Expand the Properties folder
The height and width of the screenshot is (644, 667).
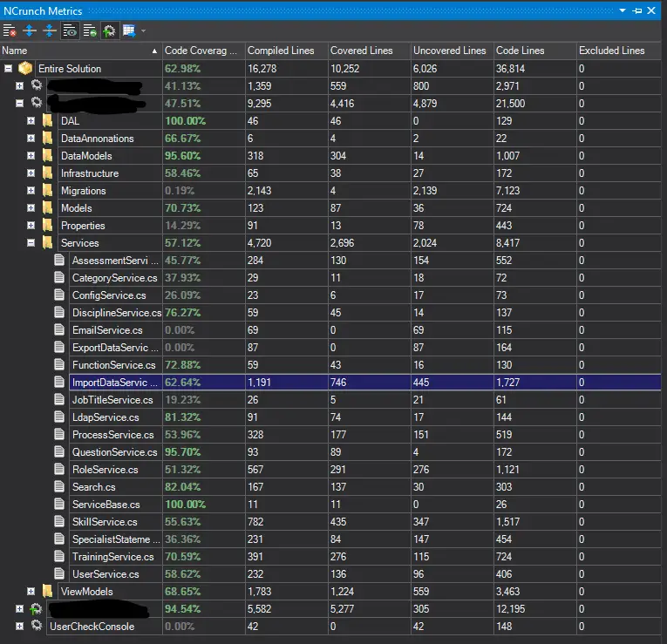coord(31,226)
